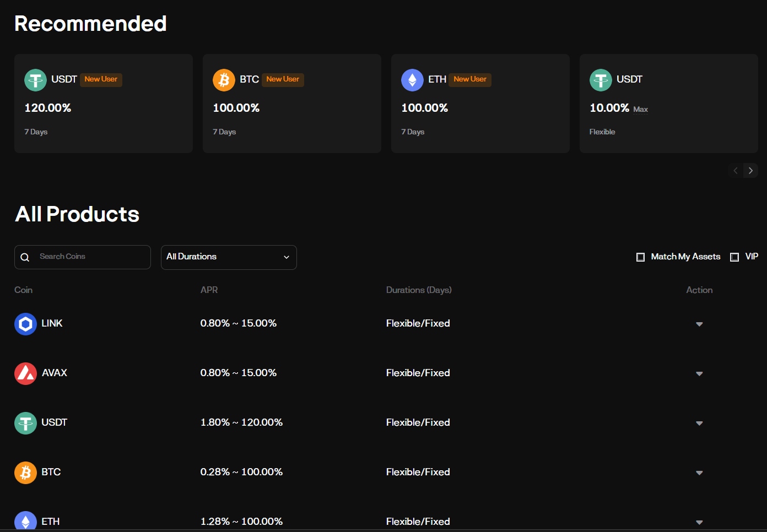
Task: Click the search magnifier icon
Action: click(25, 257)
